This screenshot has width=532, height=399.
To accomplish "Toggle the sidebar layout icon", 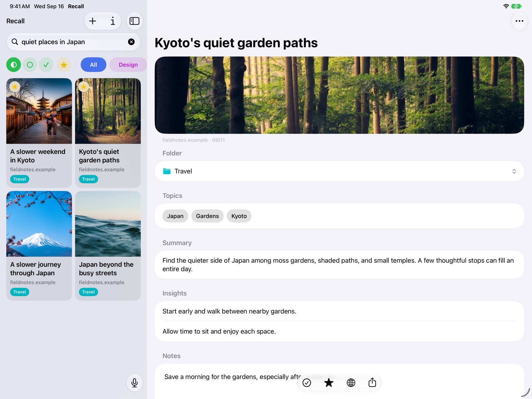I will (134, 21).
